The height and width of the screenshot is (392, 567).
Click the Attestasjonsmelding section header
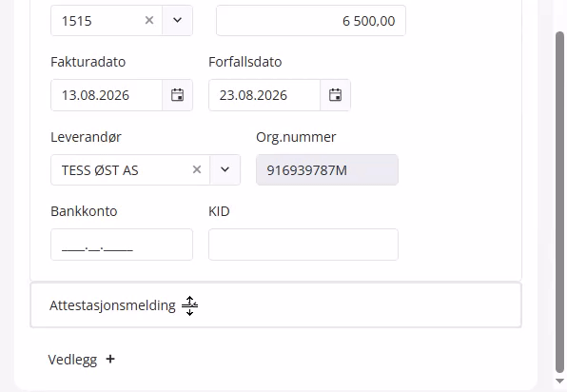tap(276, 305)
